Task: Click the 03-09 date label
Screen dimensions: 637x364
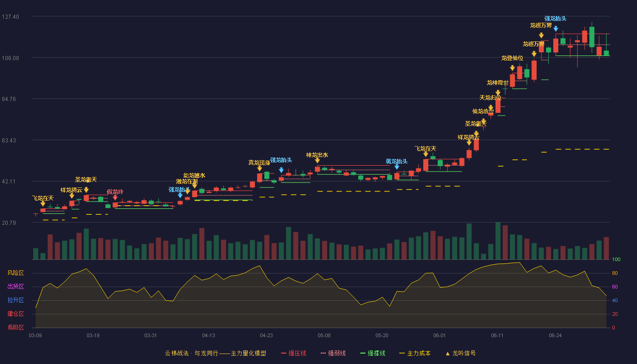Action: (35, 335)
